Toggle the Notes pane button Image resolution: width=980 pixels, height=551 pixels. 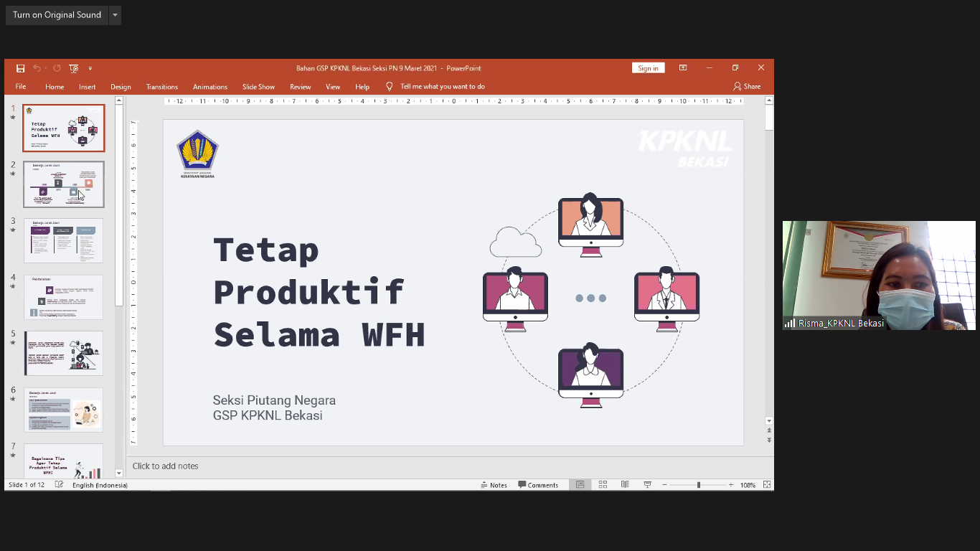494,485
